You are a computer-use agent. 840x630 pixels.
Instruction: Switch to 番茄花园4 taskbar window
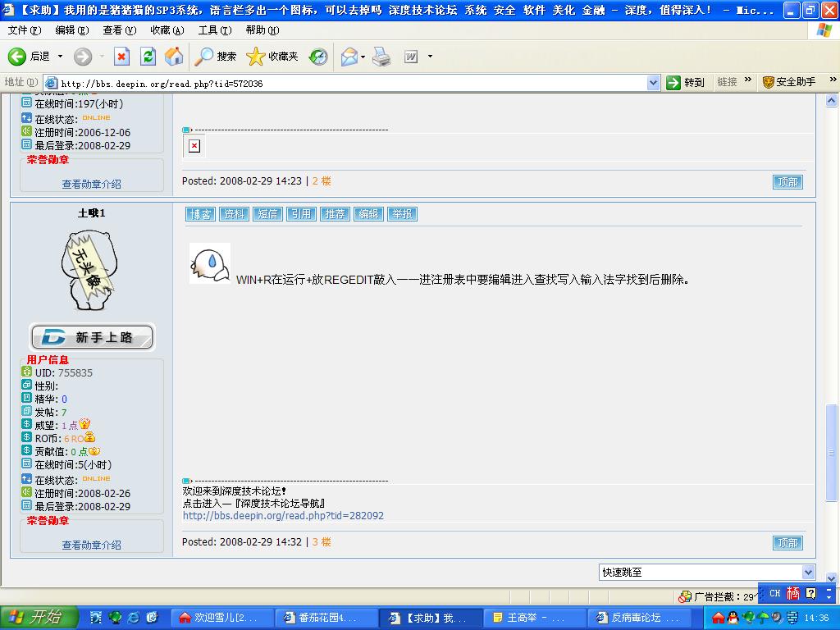[x=326, y=618]
